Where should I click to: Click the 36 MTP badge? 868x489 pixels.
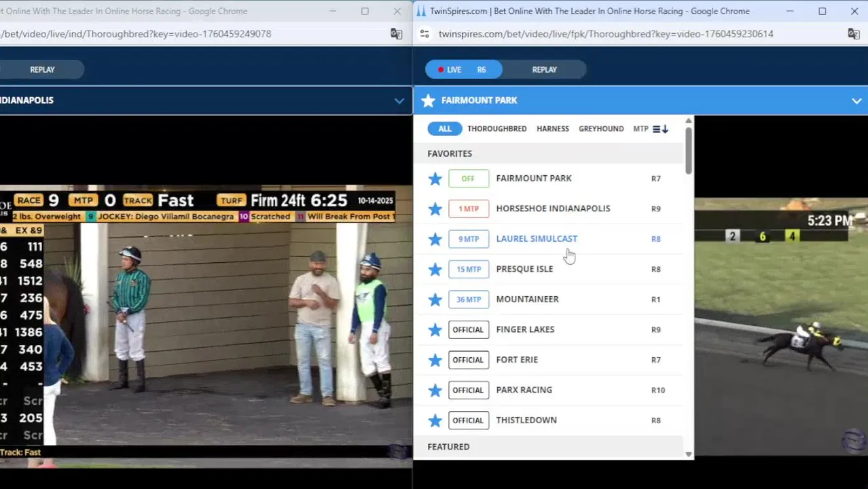point(469,300)
